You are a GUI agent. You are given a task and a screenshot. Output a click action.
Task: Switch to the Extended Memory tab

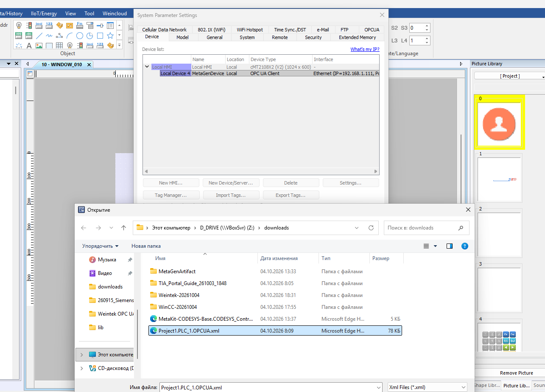click(357, 37)
